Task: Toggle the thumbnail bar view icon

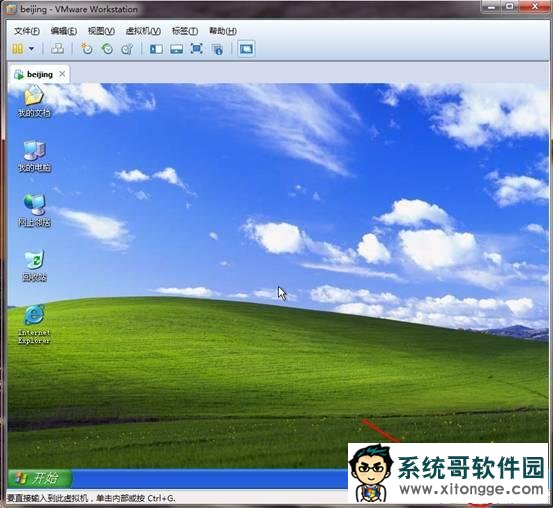Action: click(x=176, y=49)
